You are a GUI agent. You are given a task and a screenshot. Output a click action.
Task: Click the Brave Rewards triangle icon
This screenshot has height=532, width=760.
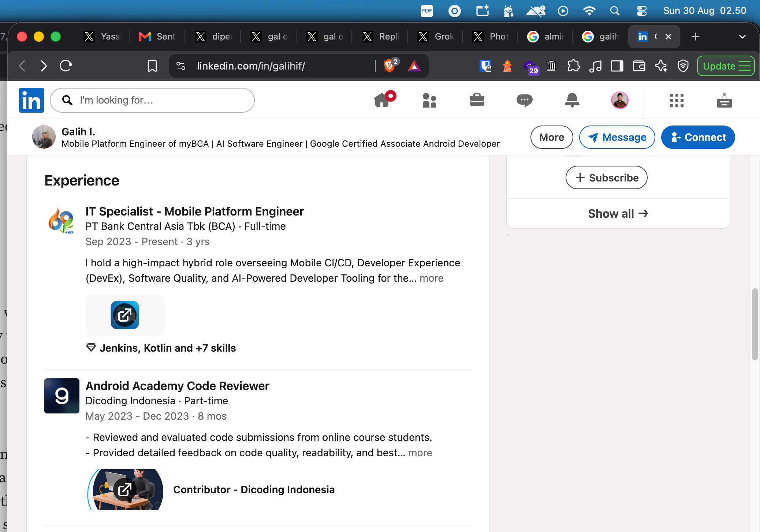414,66
